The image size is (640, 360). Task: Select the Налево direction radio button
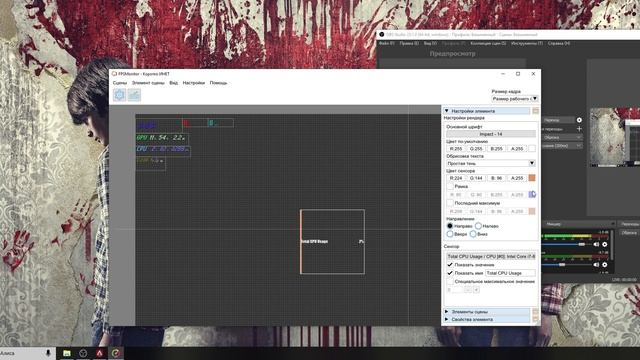[478, 226]
